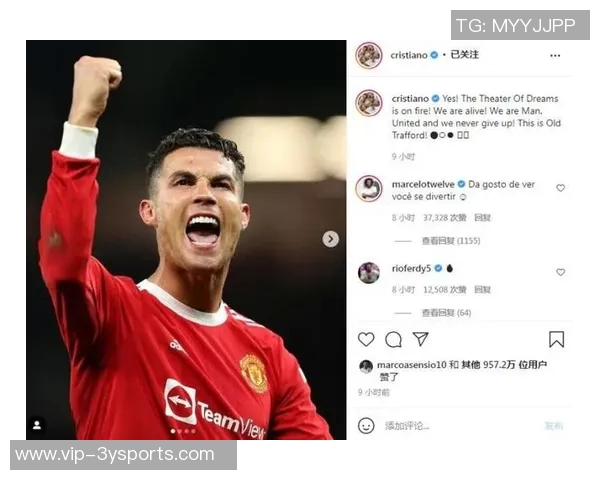This screenshot has height=480, width=600.
Task: Open cristiano profile from header username
Action: point(409,55)
